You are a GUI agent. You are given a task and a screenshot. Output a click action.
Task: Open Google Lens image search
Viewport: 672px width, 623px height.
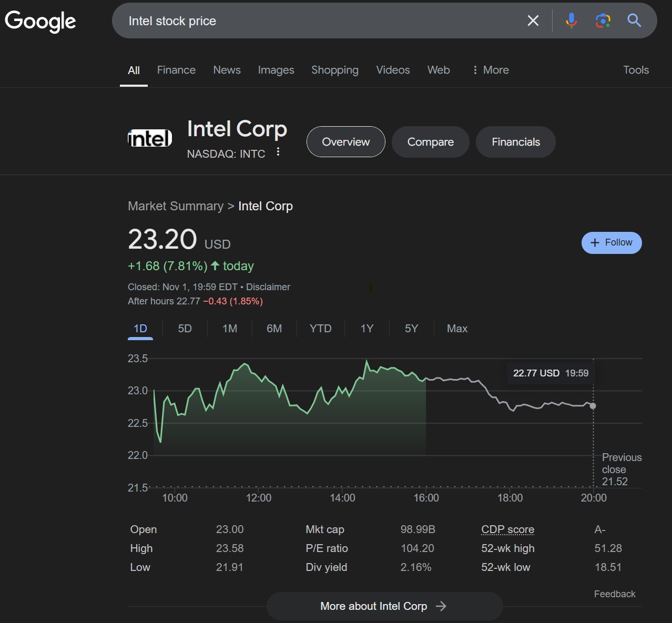coord(603,21)
